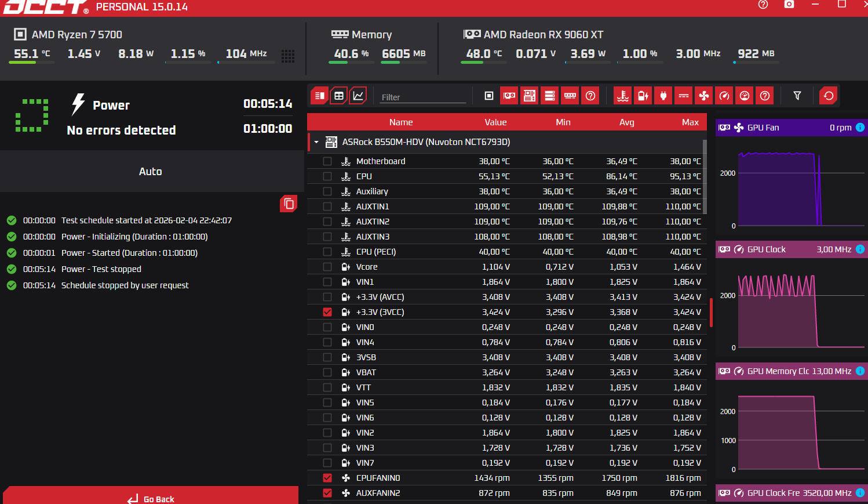Copy the test log to clipboard
This screenshot has width=868, height=504.
click(x=289, y=204)
